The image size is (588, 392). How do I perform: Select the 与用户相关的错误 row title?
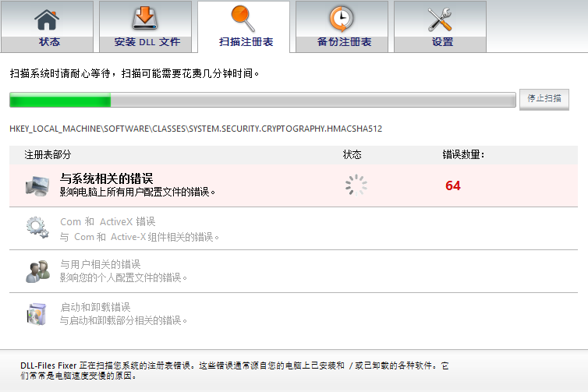click(100, 265)
